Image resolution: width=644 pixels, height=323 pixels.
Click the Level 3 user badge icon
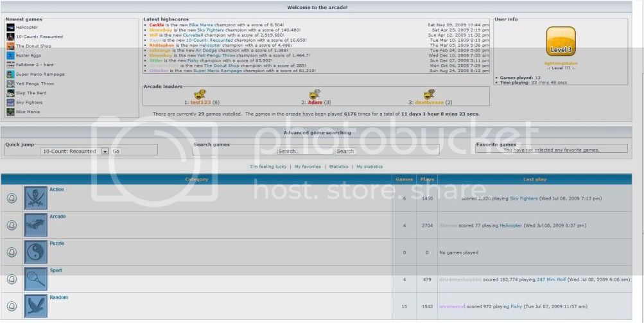pos(561,42)
